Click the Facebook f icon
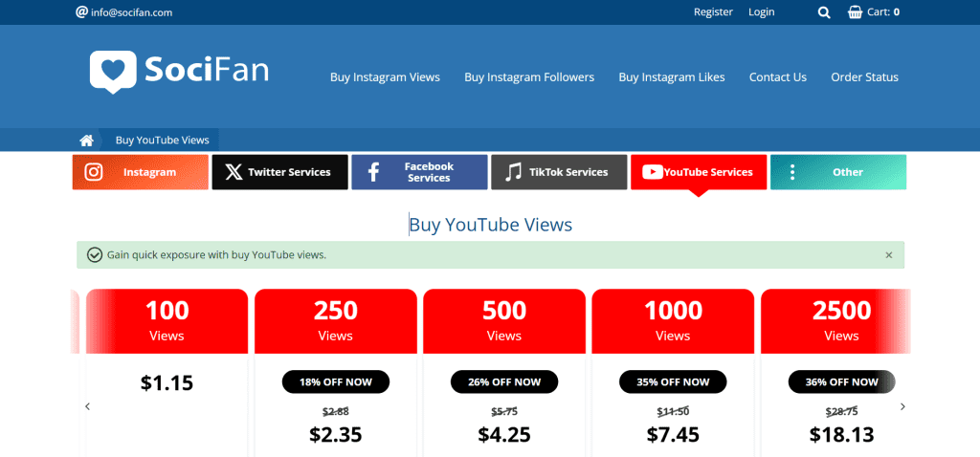980x457 pixels. [373, 172]
